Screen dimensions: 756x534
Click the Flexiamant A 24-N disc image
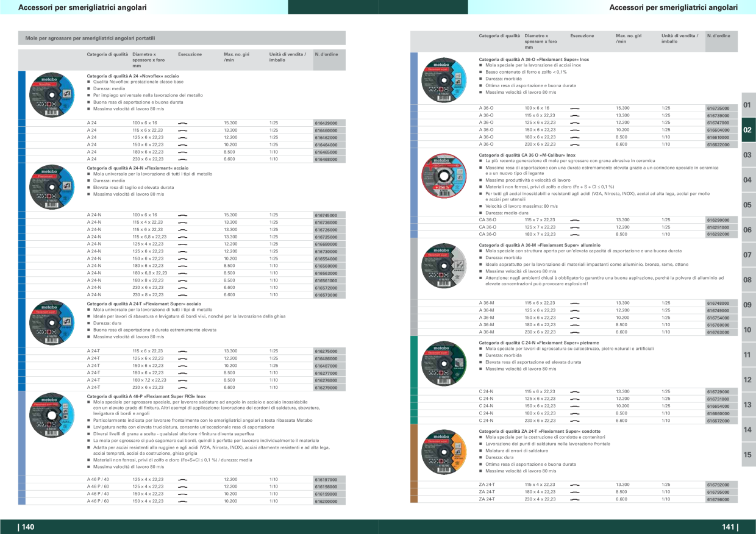(51, 188)
